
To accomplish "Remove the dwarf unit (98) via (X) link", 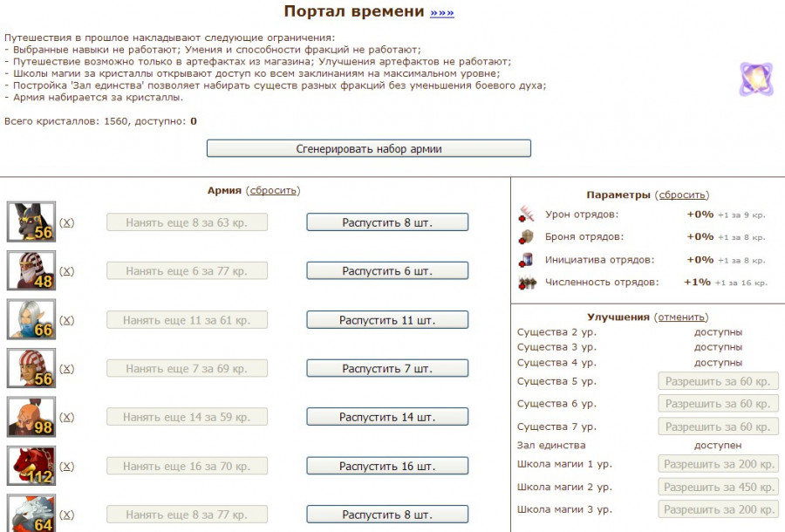I will coord(66,417).
